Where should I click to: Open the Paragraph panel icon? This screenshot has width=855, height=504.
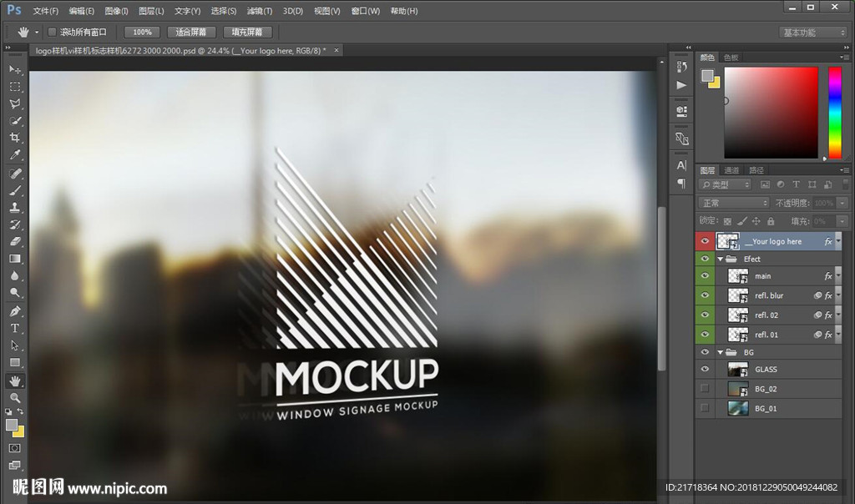click(681, 183)
